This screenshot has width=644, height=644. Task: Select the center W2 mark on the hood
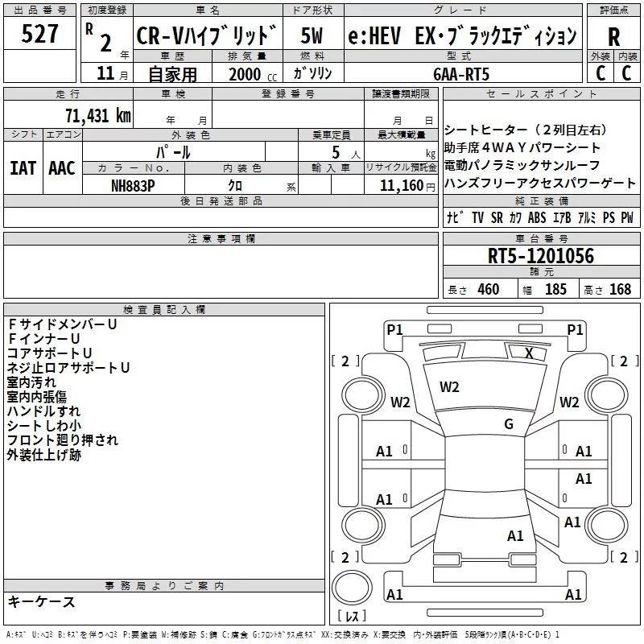449,387
